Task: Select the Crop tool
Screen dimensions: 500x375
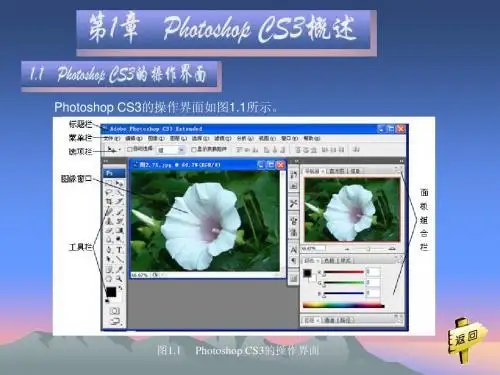Action: click(109, 201)
